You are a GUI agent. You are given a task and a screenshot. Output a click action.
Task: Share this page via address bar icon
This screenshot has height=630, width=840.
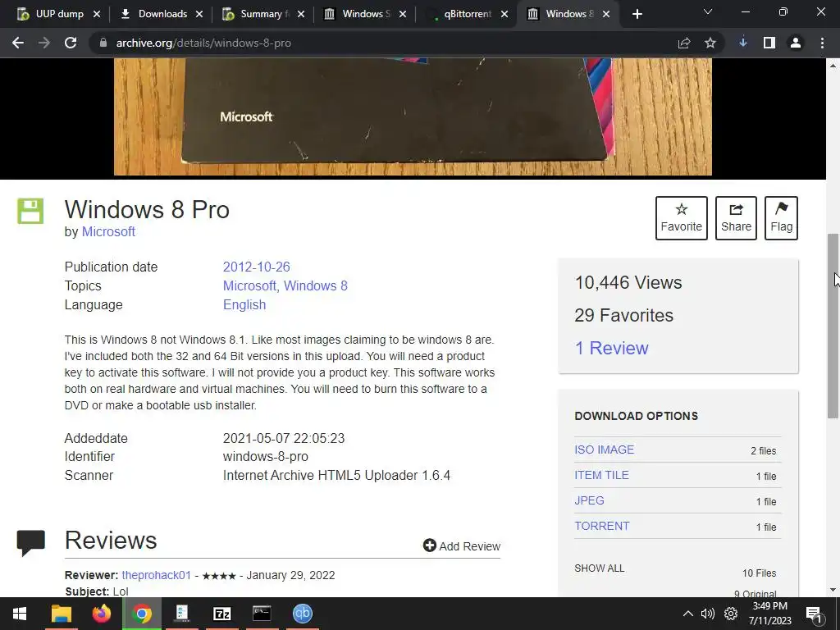pyautogui.click(x=684, y=43)
